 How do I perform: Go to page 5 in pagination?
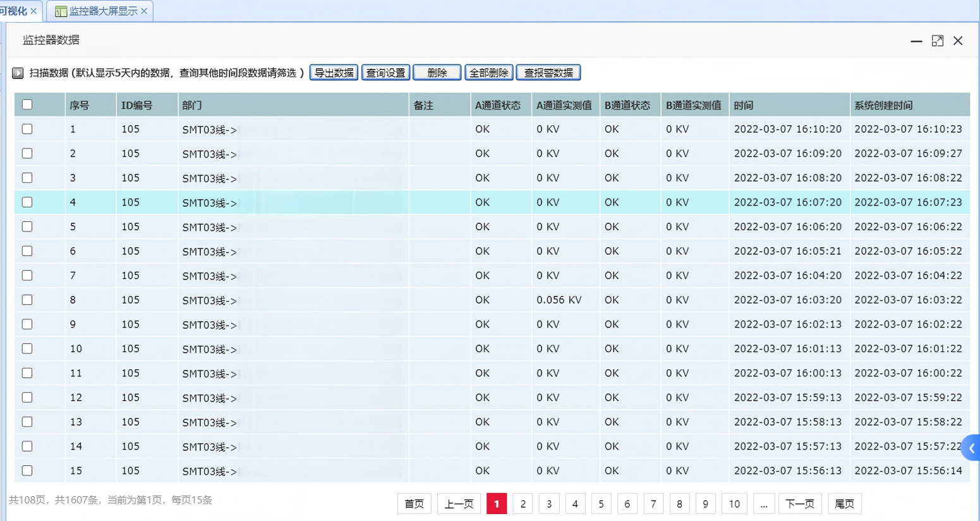pyautogui.click(x=601, y=504)
